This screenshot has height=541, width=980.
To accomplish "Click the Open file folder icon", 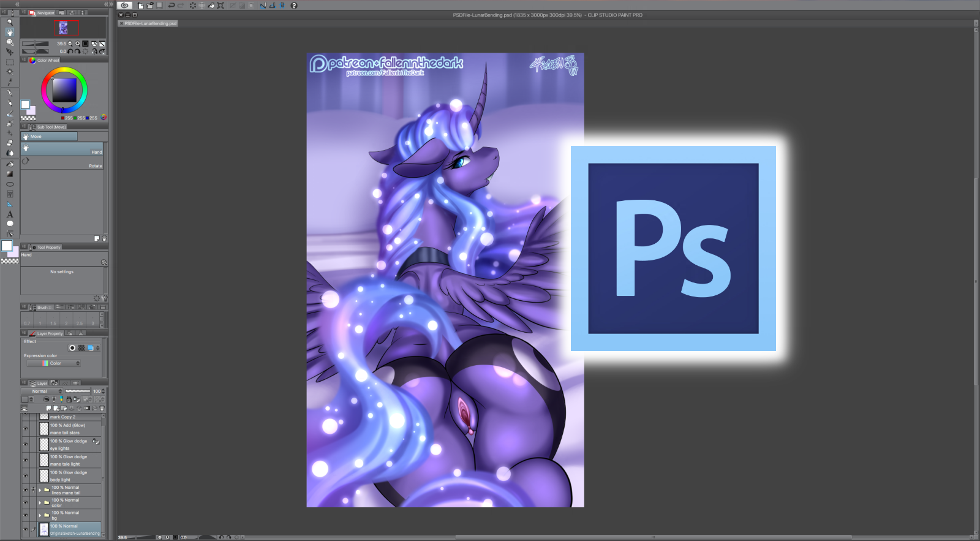I will 149,6.
